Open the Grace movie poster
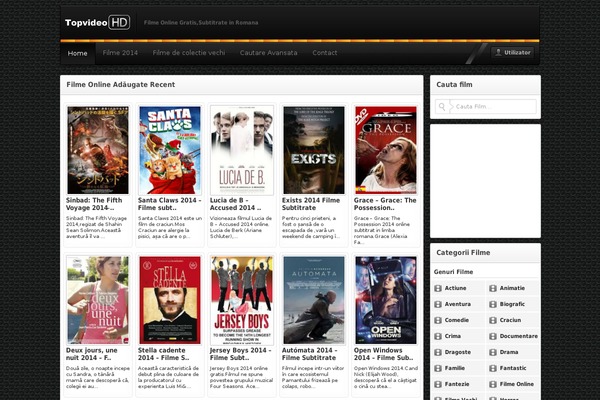The width and height of the screenshot is (600, 400). coord(386,150)
